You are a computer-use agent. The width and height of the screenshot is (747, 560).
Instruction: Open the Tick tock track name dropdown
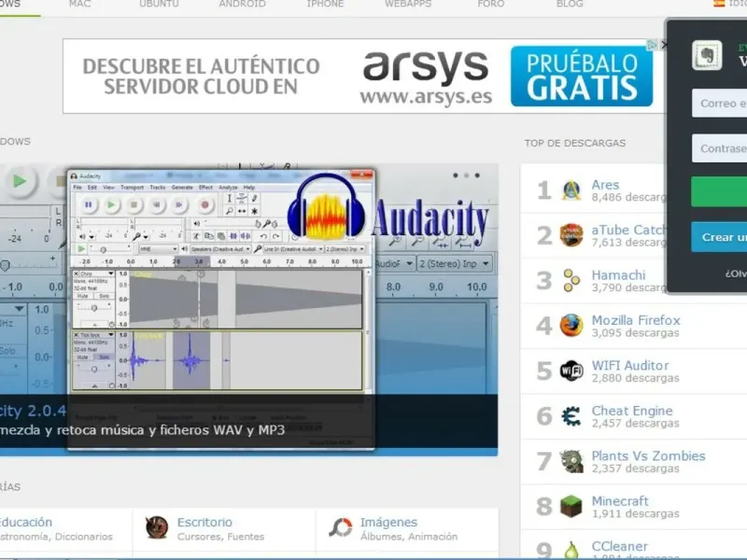[x=110, y=335]
